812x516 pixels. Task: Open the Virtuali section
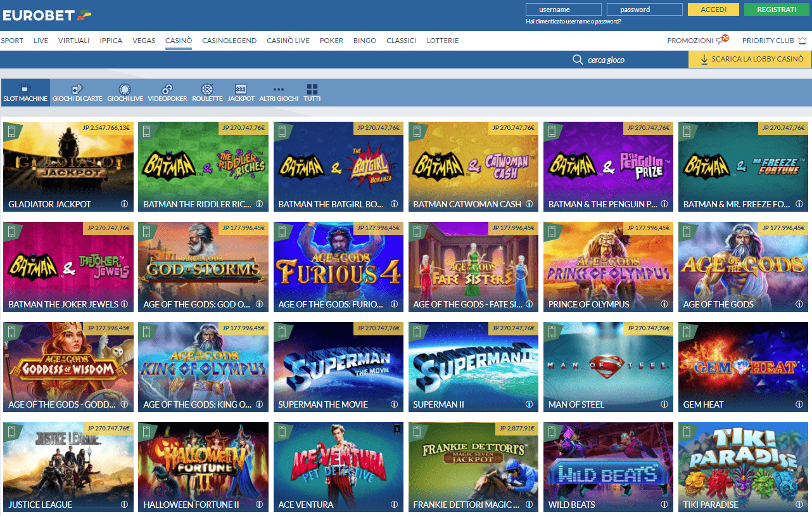73,41
